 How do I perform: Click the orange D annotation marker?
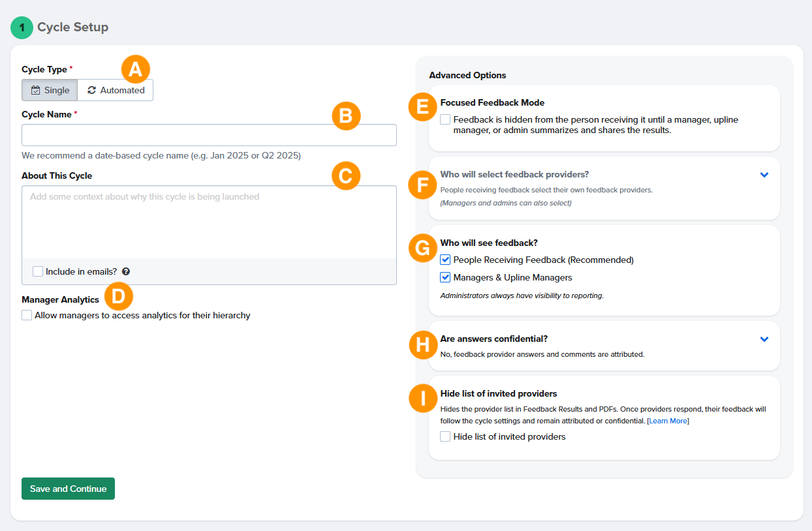pos(118,296)
